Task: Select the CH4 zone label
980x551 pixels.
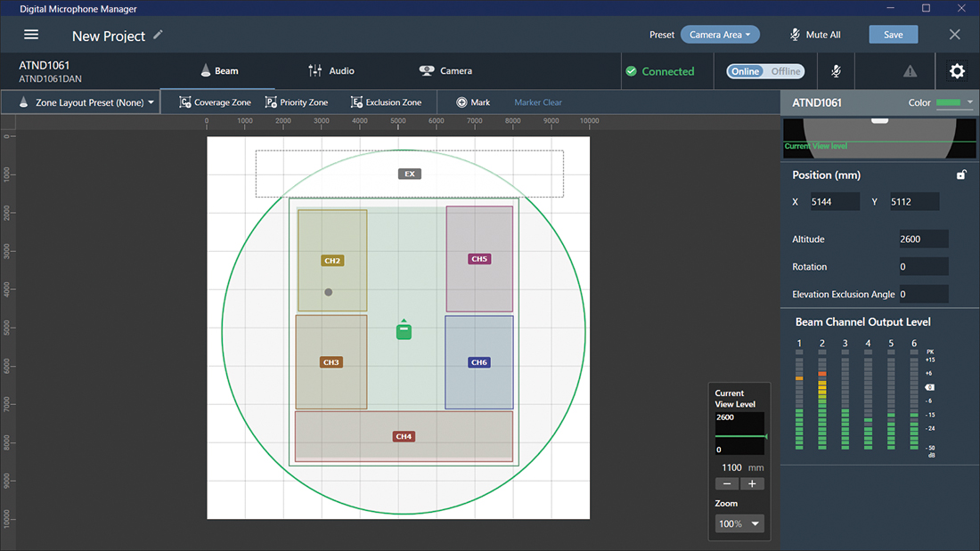Action: point(403,437)
